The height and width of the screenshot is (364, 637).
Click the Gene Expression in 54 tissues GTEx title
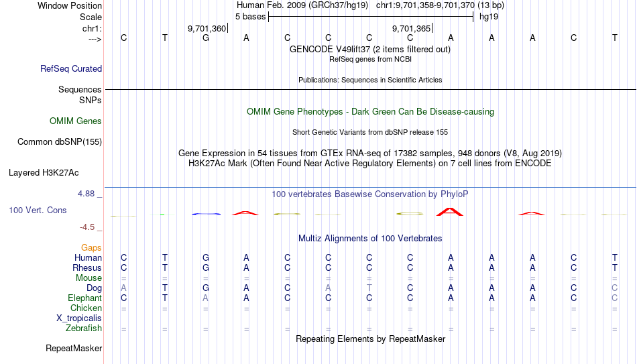point(369,153)
